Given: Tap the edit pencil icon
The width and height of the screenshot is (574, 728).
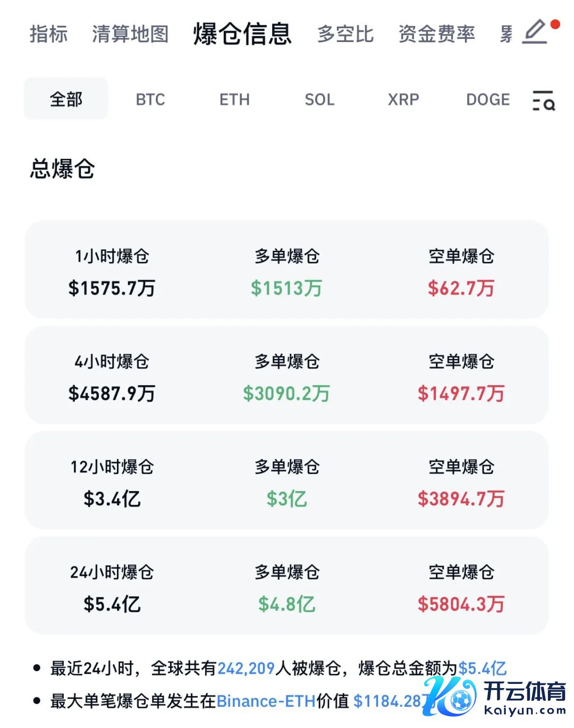Looking at the screenshot, I should coord(536,32).
